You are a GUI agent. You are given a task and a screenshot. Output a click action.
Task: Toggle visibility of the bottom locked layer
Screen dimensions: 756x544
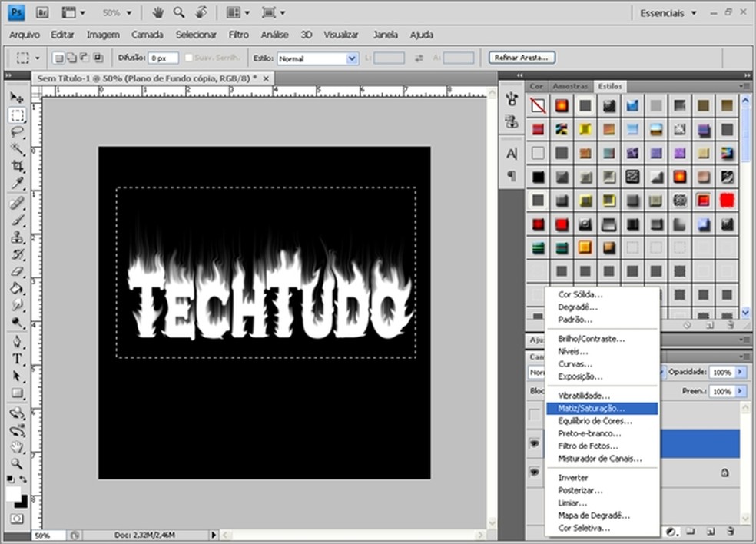534,473
